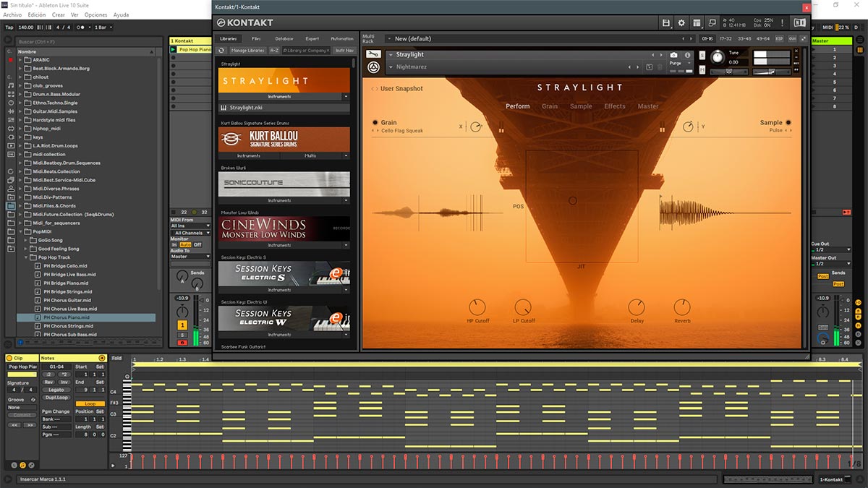The width and height of the screenshot is (868, 488).
Task: Set track monitor to Off
Action: [x=197, y=244]
